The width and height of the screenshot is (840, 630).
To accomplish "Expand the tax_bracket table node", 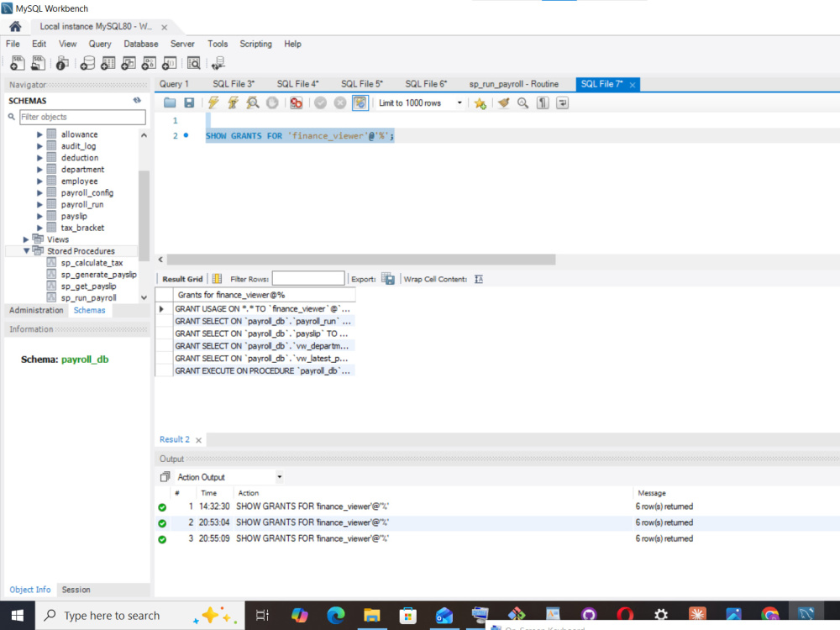I will point(39,228).
